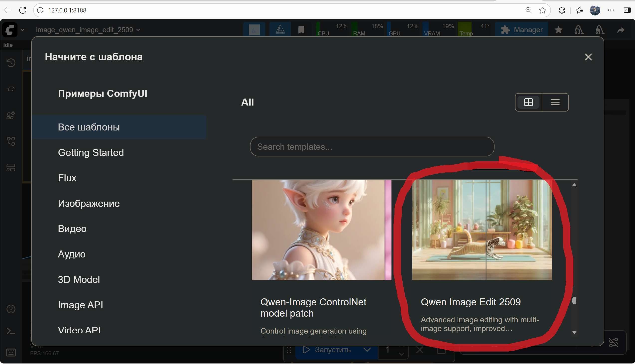
Task: Open the Getting Started category
Action: (91, 152)
